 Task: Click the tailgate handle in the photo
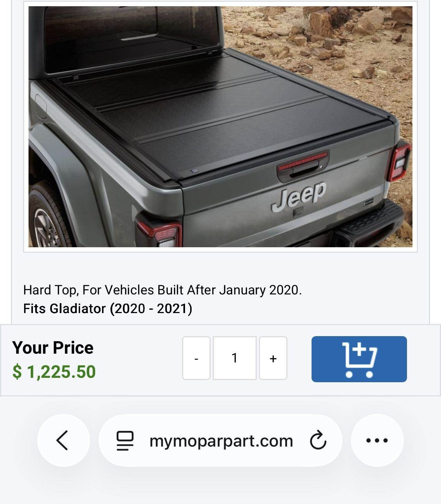303,167
